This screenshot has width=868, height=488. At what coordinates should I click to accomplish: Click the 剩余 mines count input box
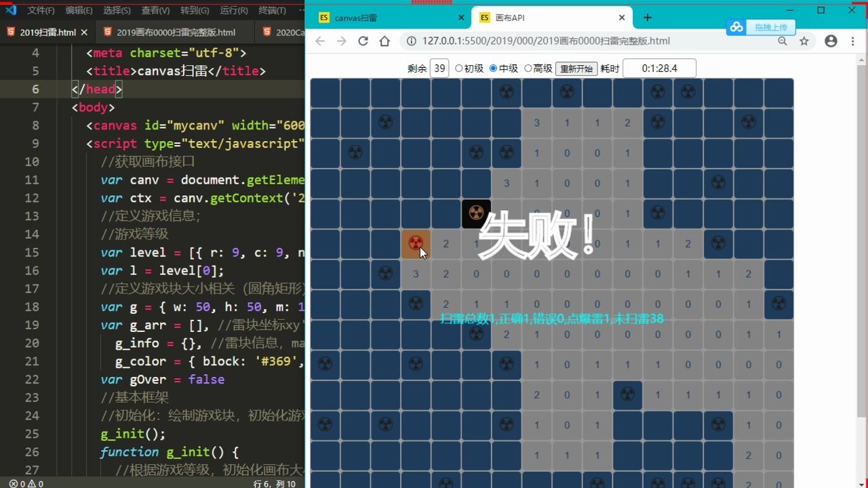coord(439,68)
